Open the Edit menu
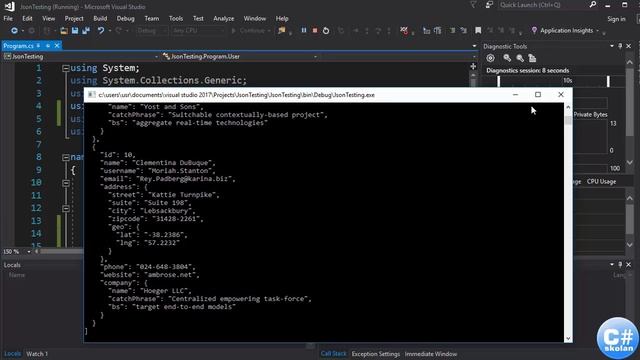The height and width of the screenshot is (360, 640). pos(27,19)
